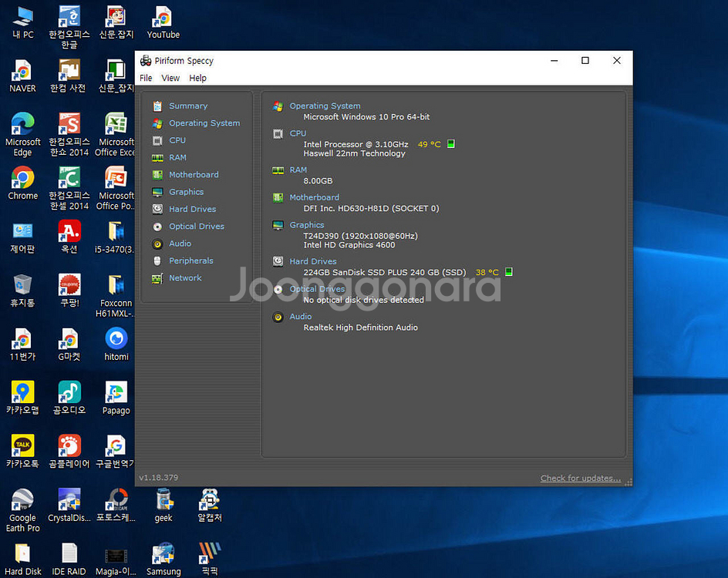Open the Peripherals section in the sidebar

190,260
